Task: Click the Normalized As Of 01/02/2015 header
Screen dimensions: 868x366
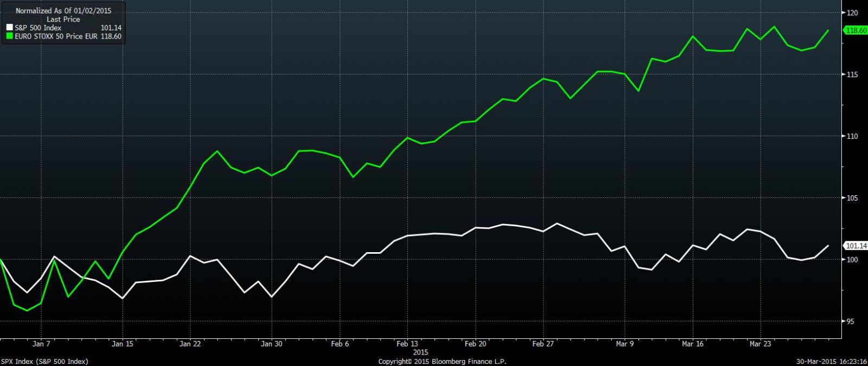Action: pyautogui.click(x=63, y=11)
